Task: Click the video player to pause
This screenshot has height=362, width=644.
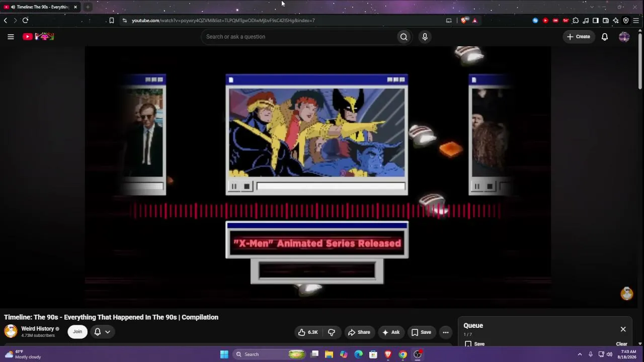Action: coord(318,176)
